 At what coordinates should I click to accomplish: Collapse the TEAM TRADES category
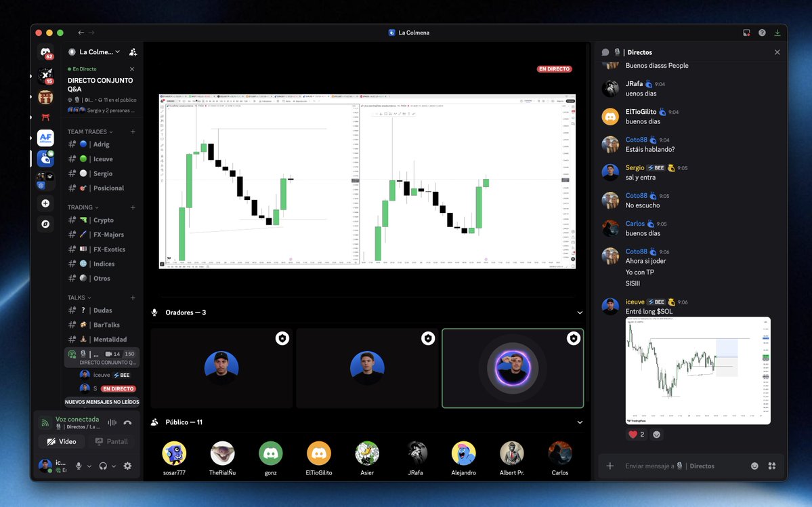[x=90, y=131]
